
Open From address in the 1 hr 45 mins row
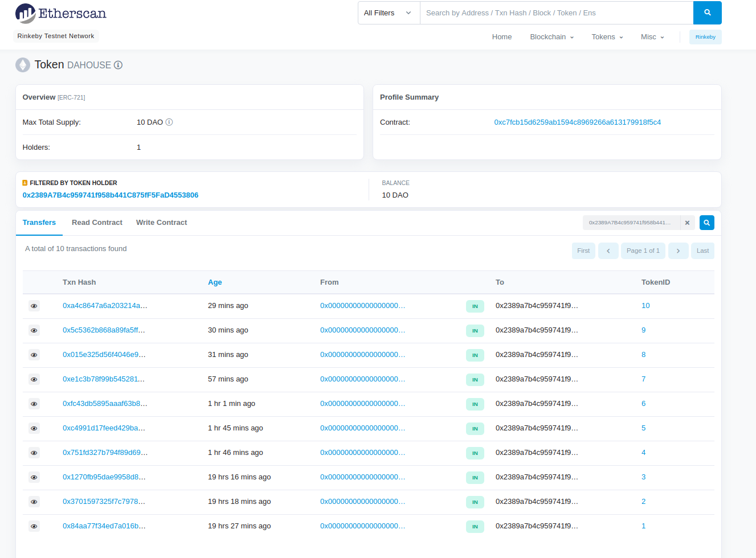pos(363,428)
